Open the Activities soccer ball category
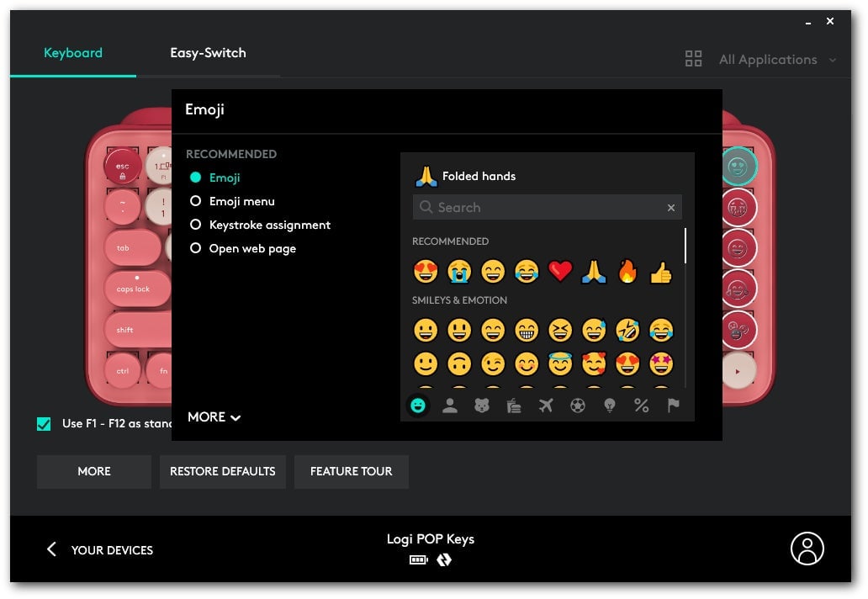The width and height of the screenshot is (868, 599). click(x=578, y=405)
